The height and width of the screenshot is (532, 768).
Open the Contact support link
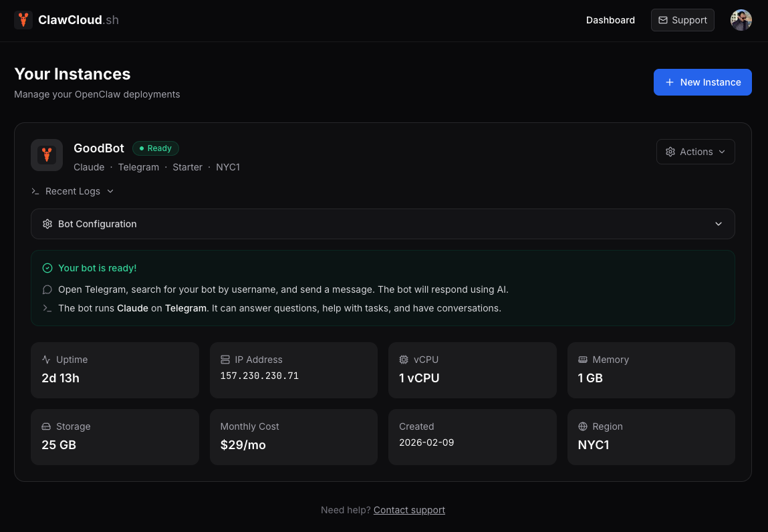click(x=409, y=510)
